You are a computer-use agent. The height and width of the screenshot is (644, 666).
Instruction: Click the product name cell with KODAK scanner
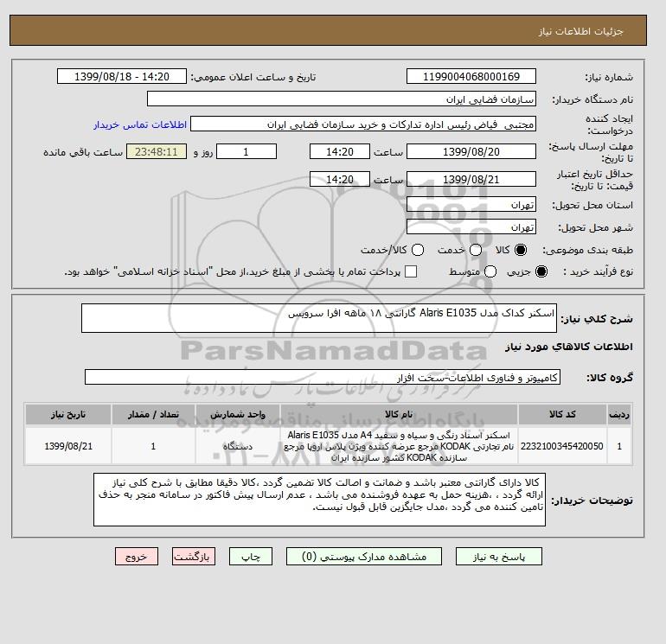pyautogui.click(x=399, y=446)
